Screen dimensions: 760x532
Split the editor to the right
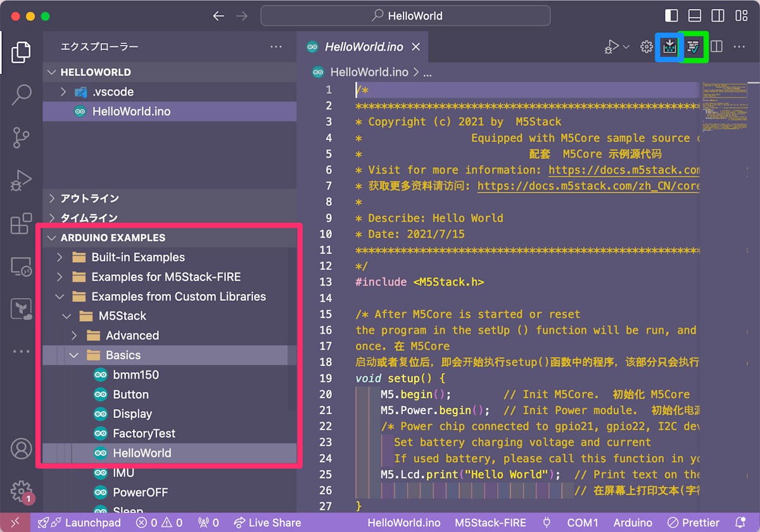pos(717,46)
